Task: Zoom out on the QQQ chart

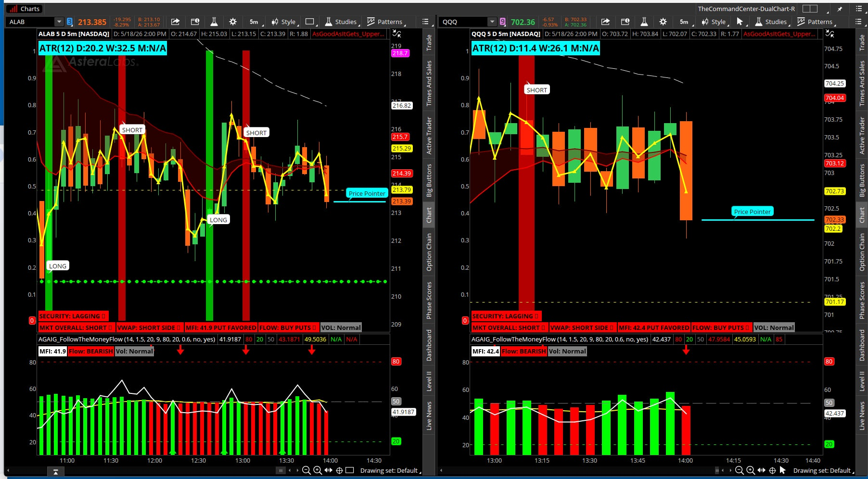Action: pos(740,470)
